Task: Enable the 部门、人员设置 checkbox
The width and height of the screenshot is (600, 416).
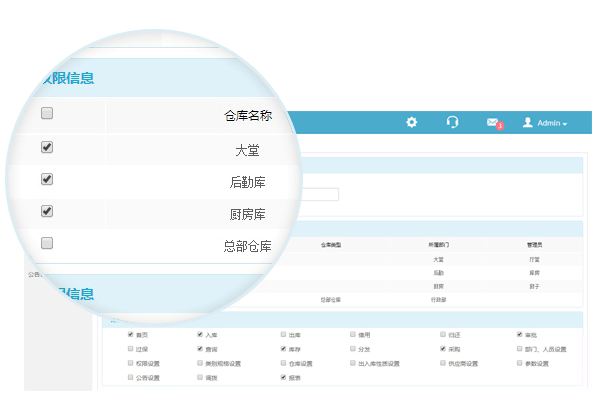Action: [519, 349]
